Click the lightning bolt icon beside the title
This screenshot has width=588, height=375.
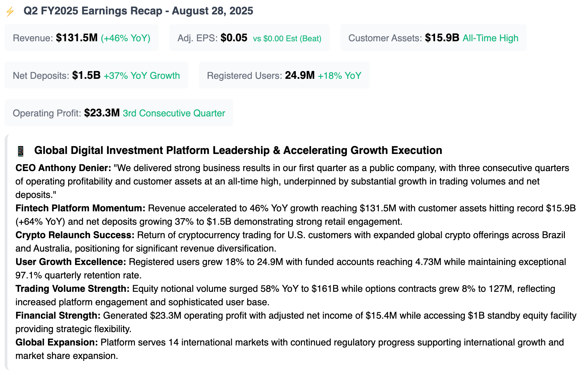[10, 12]
